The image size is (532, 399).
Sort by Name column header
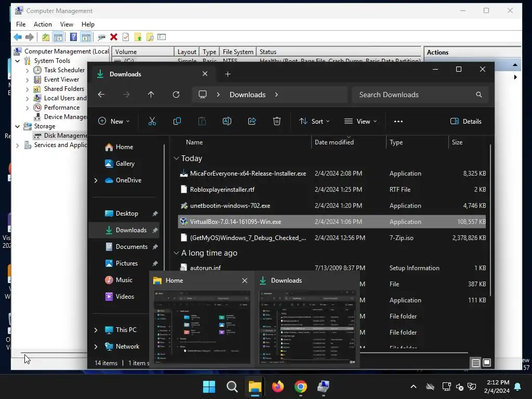194,142
